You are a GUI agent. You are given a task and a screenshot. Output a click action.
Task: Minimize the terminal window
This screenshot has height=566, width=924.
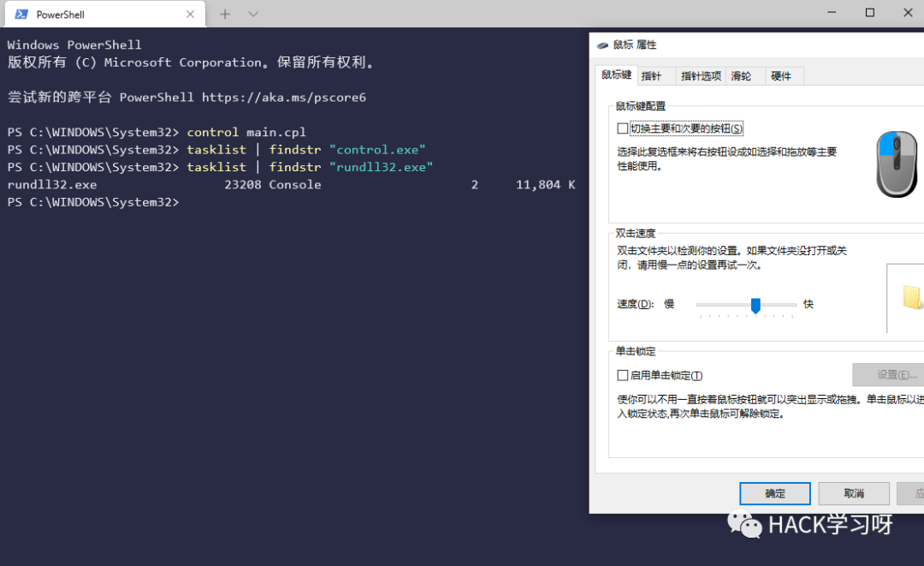pyautogui.click(x=832, y=12)
